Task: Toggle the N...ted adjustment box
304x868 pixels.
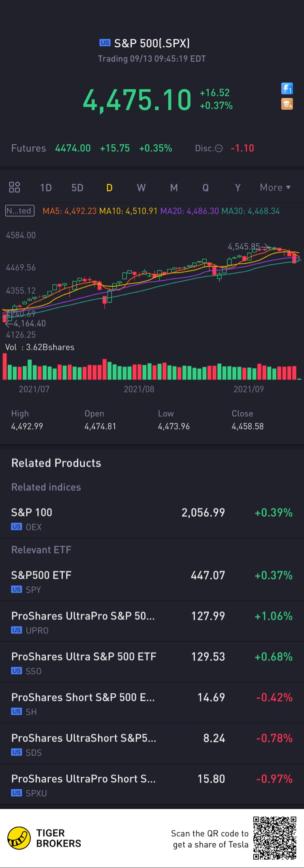Action: [19, 211]
